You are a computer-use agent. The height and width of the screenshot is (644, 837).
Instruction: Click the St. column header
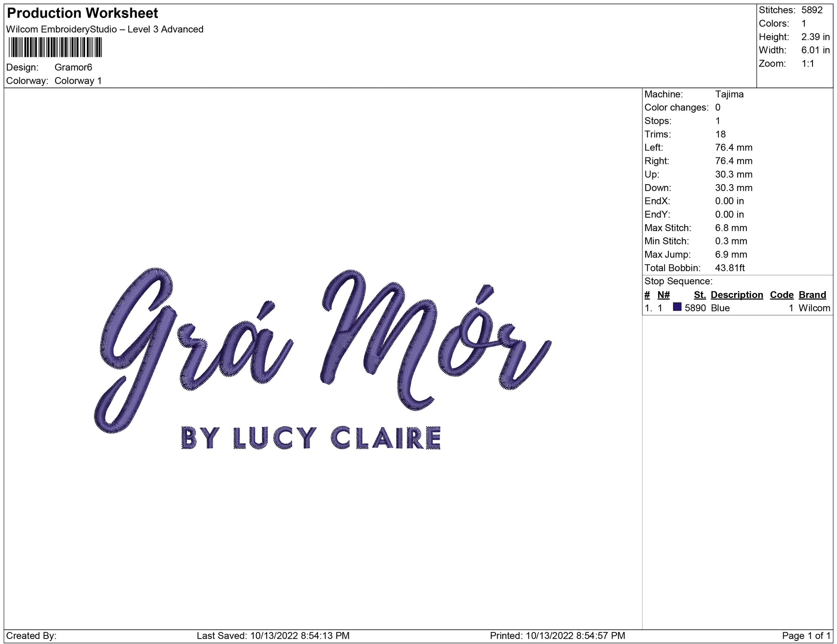pos(699,295)
